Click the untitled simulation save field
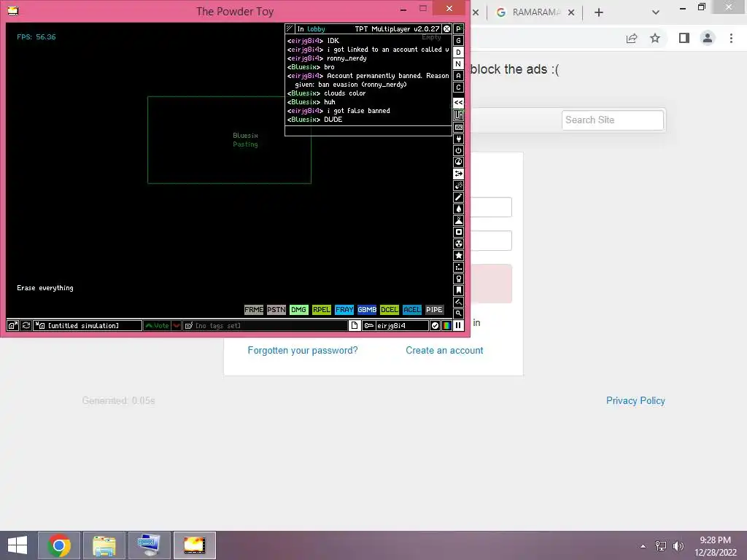This screenshot has height=560, width=747. click(x=88, y=326)
